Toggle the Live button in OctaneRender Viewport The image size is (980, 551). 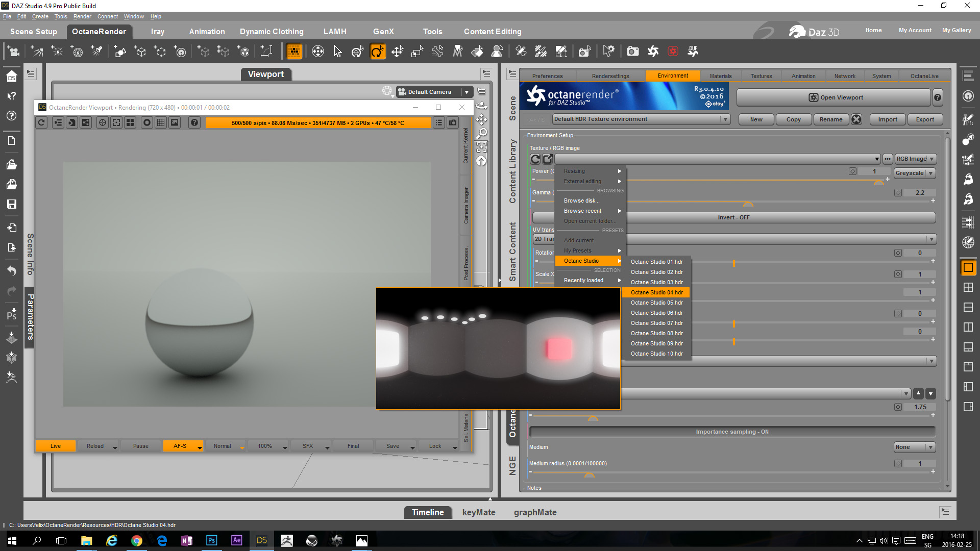56,446
